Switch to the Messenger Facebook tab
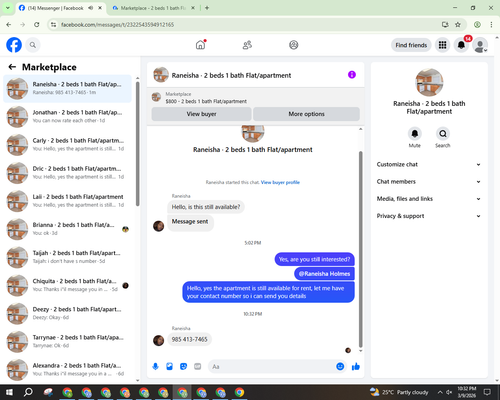The width and height of the screenshot is (500, 400). pyautogui.click(x=55, y=8)
